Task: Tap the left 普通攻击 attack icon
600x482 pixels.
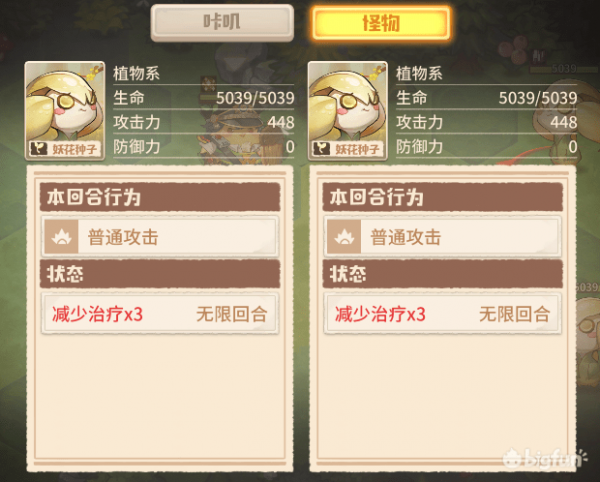Action: click(61, 237)
